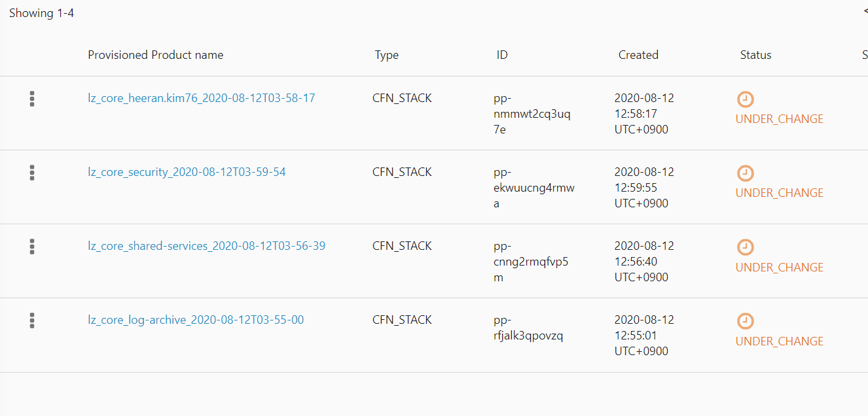Sort by Provisioned Product name column header

(x=156, y=55)
